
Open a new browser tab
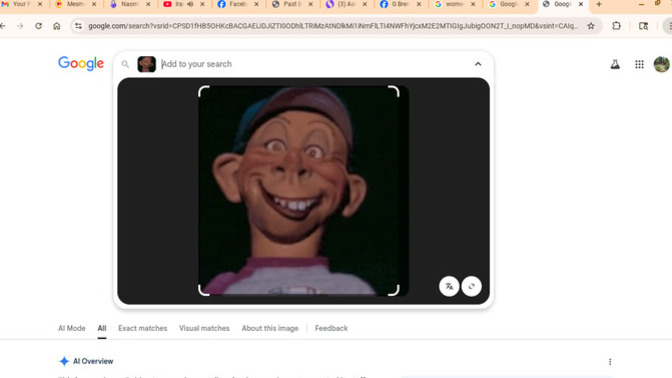pyautogui.click(x=599, y=4)
